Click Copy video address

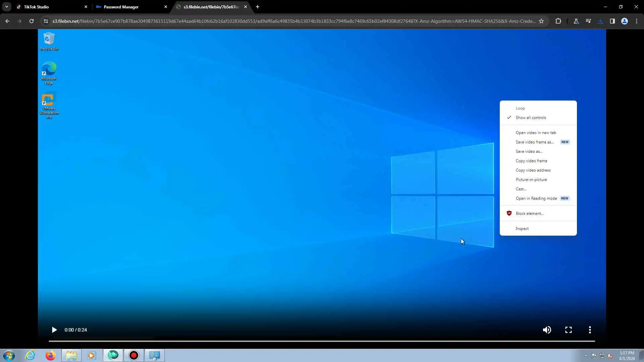click(533, 170)
